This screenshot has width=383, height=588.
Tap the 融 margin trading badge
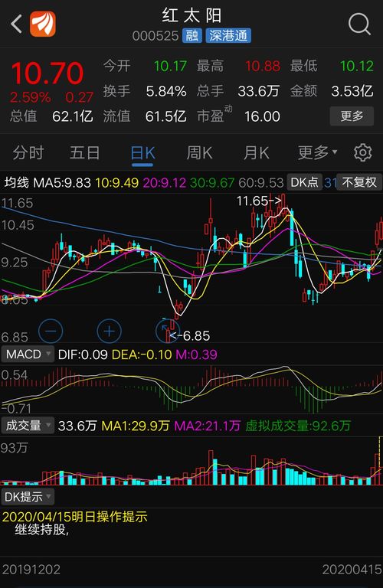192,36
